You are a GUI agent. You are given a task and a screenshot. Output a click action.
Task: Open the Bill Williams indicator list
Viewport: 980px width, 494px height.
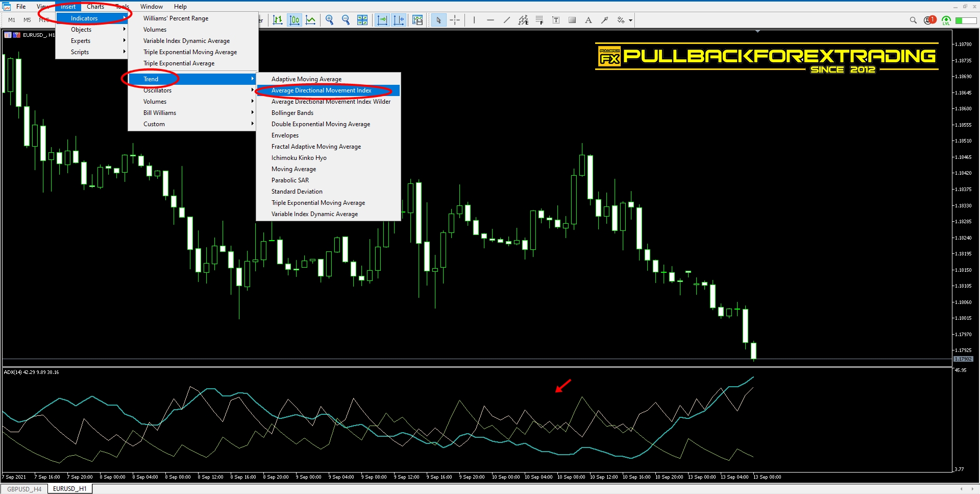pos(159,112)
